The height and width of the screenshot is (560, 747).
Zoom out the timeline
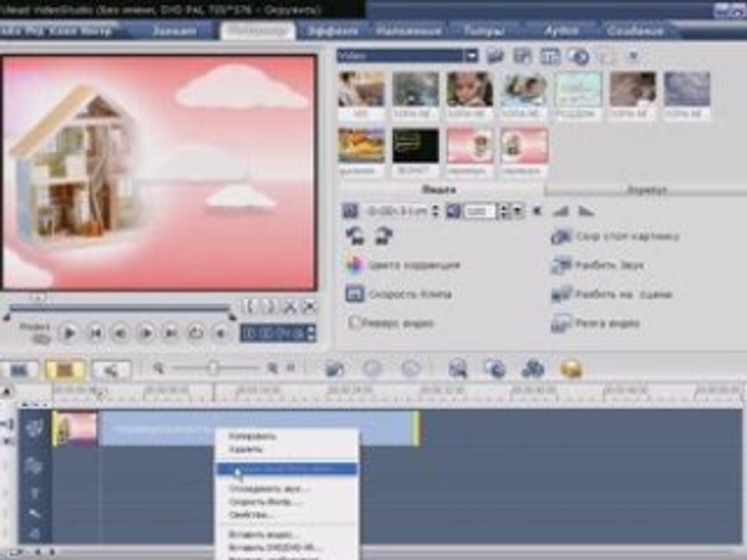click(x=158, y=368)
